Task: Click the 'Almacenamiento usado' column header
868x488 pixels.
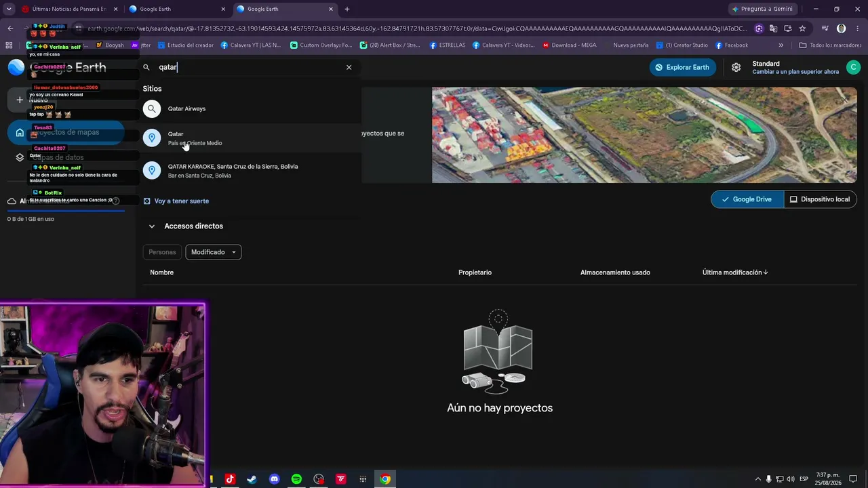Action: [x=615, y=272]
